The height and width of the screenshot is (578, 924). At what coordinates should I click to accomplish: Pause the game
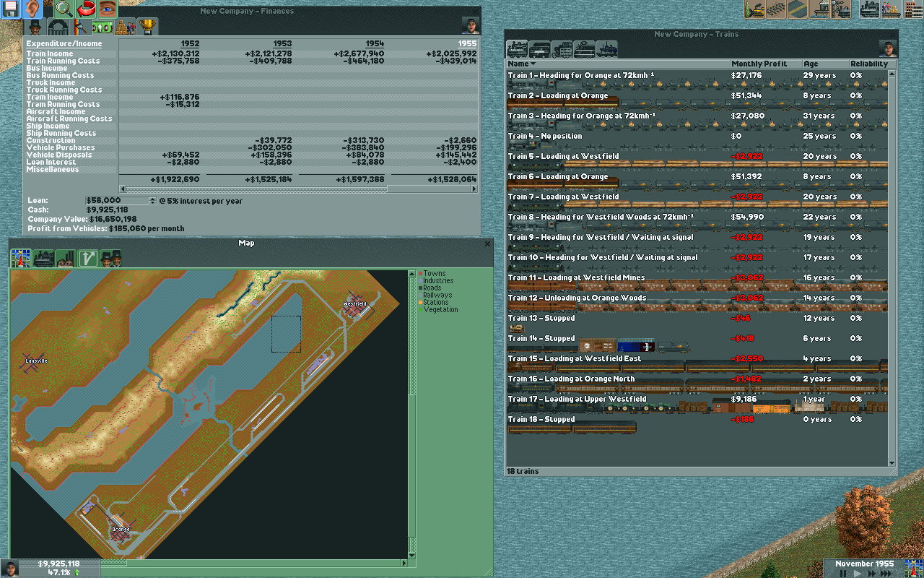pyautogui.click(x=842, y=573)
